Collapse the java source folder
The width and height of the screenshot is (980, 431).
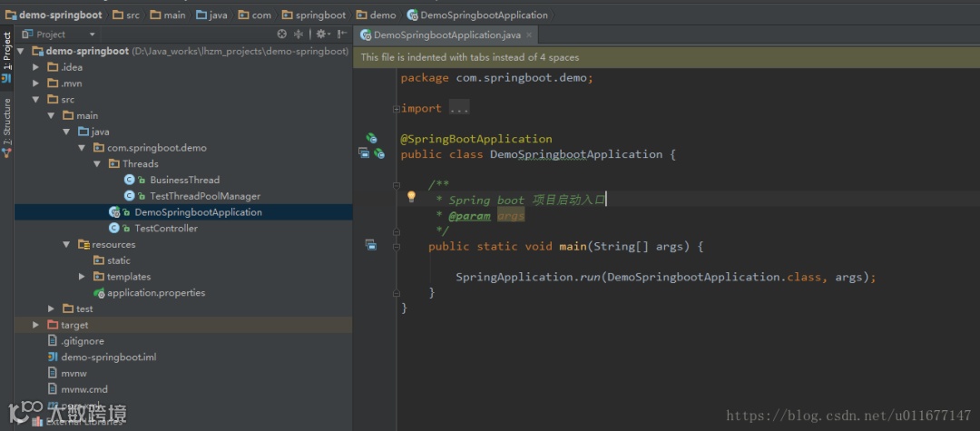pos(66,132)
